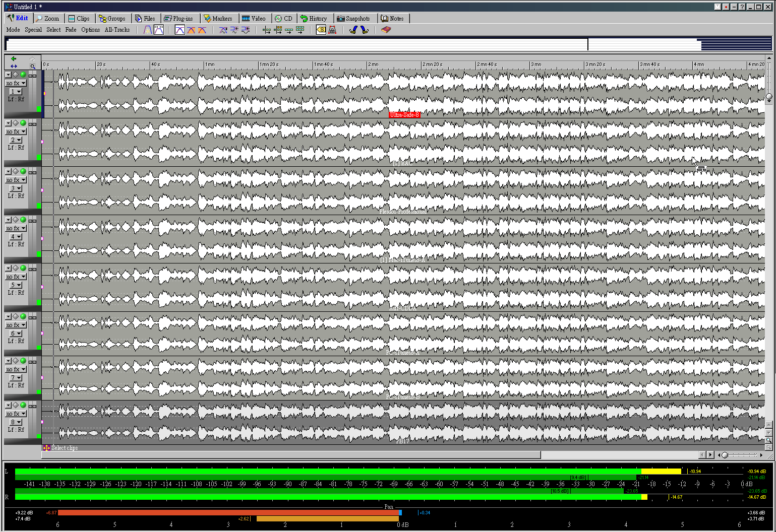
Task: Open the Fade menu
Action: (x=71, y=30)
